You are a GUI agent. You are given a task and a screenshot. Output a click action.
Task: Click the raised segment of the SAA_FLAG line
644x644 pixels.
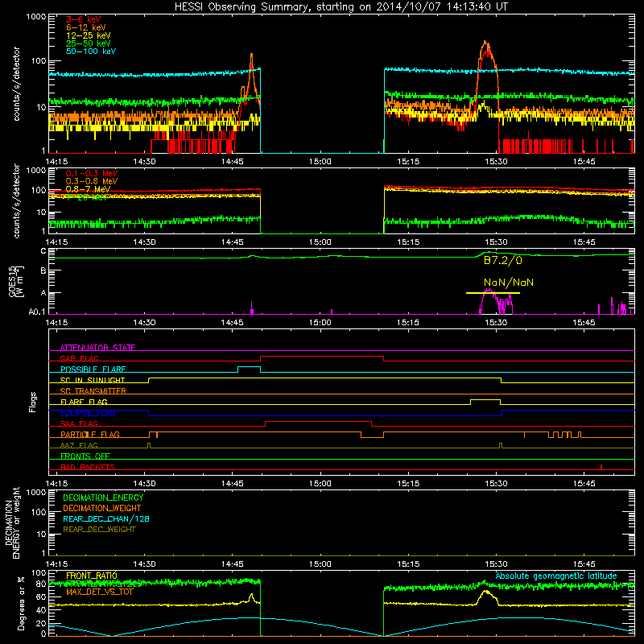coord(319,421)
